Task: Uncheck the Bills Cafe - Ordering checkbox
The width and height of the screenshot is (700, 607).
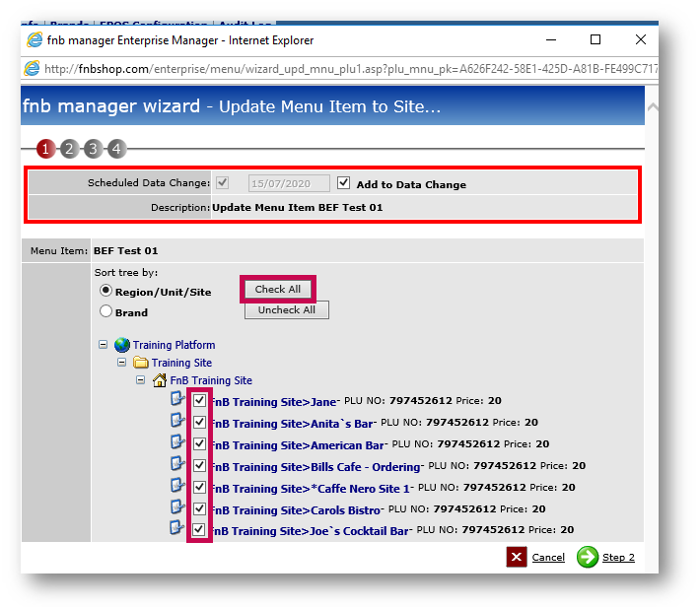Action: [199, 465]
